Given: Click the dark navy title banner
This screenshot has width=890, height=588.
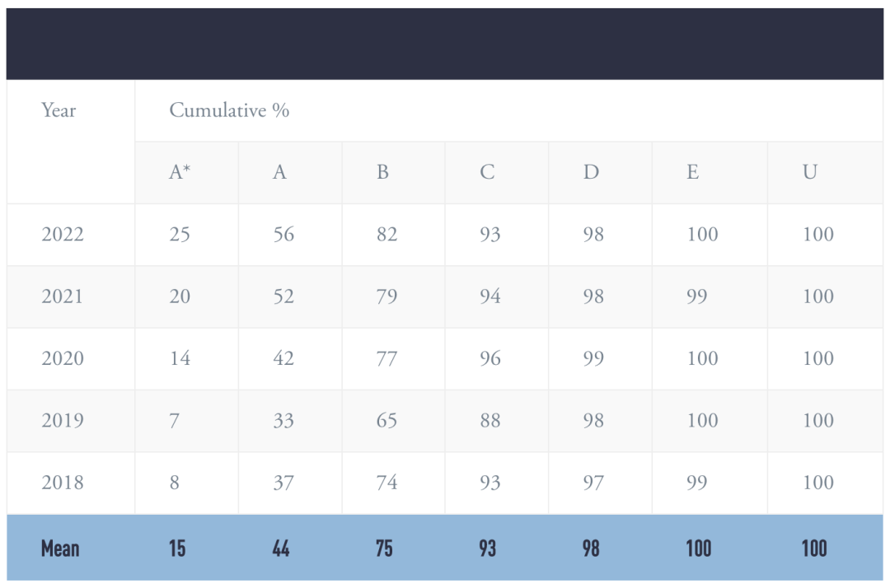Looking at the screenshot, I should pos(445,44).
